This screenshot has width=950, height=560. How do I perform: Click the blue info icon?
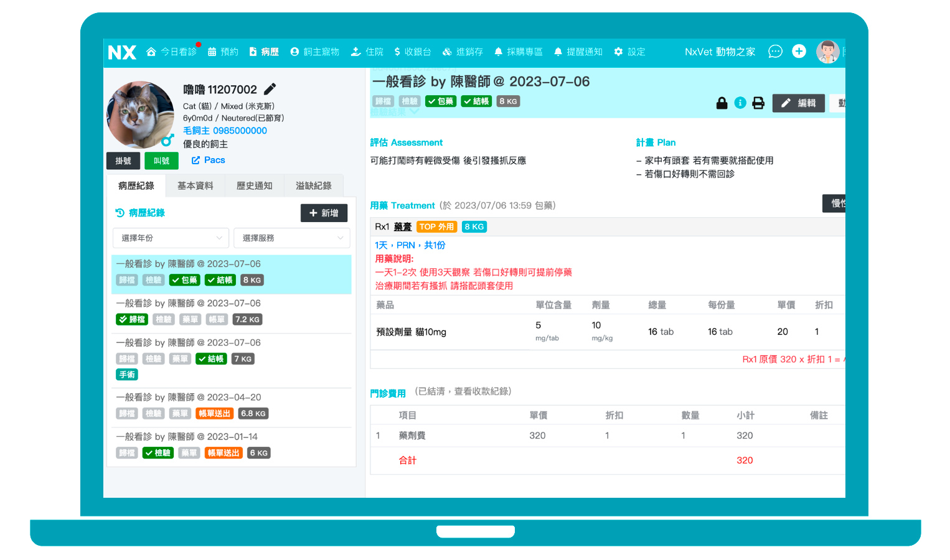pyautogui.click(x=740, y=103)
